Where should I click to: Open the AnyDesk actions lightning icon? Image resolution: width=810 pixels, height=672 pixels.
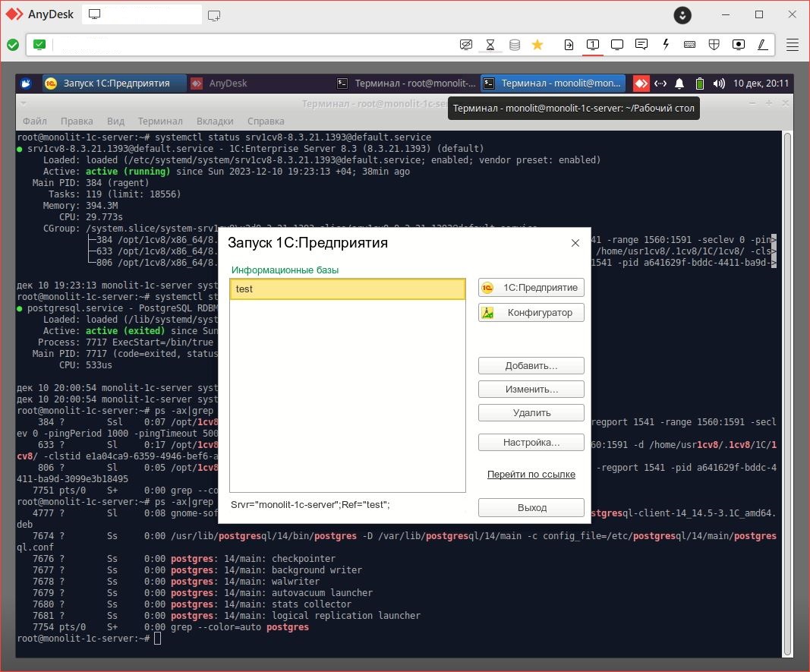pyautogui.click(x=666, y=44)
